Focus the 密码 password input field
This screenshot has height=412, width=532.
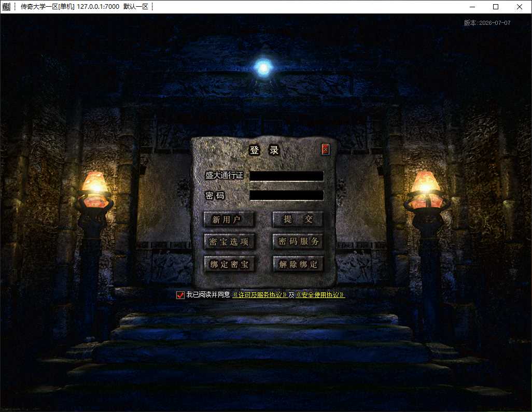click(x=286, y=195)
